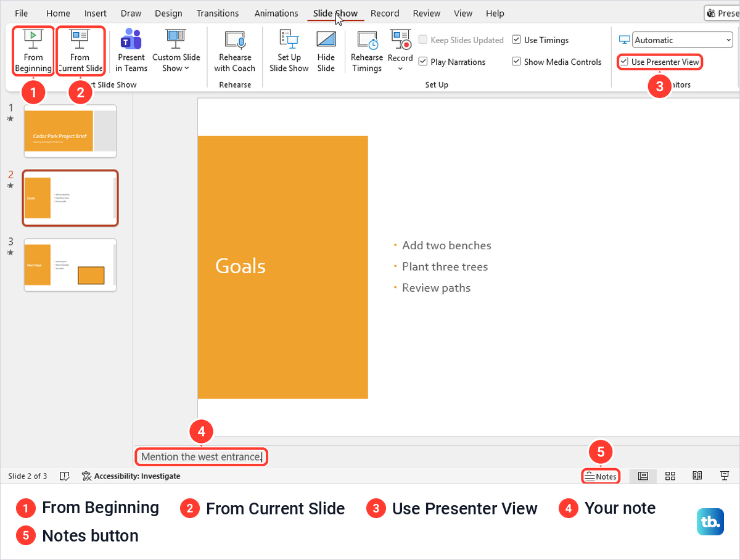Open the Help tab
740x560 pixels.
pos(495,13)
